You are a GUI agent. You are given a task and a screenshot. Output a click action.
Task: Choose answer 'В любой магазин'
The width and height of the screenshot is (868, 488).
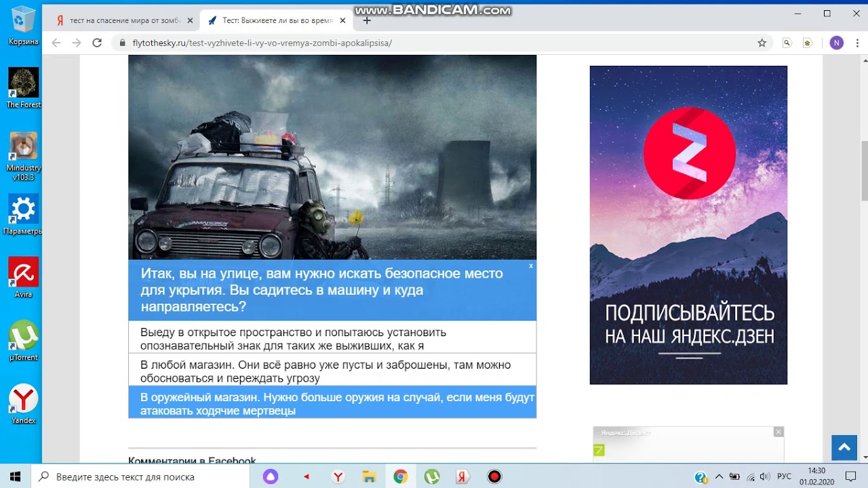[332, 369]
